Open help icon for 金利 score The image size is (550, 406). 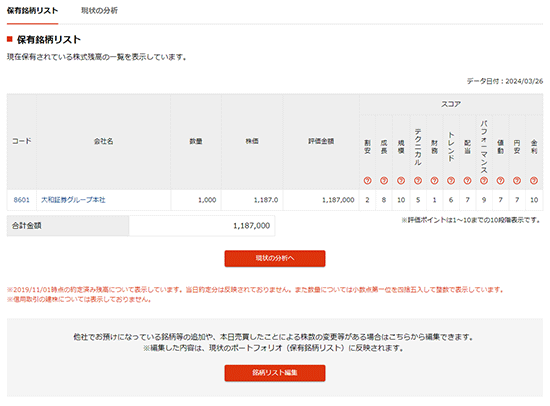tap(534, 180)
